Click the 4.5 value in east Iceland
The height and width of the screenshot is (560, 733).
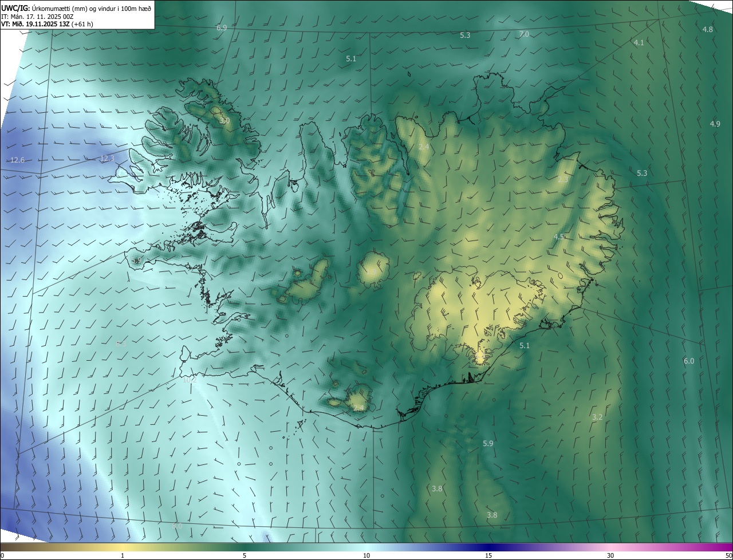tap(559, 236)
